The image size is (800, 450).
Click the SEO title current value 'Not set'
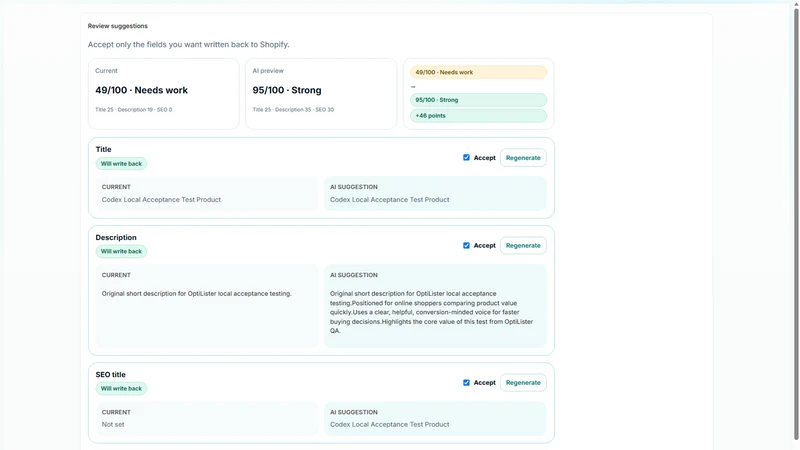[113, 424]
